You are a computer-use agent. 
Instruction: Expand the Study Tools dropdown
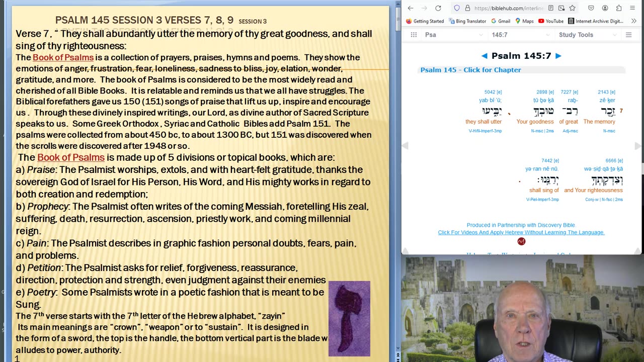pos(588,35)
